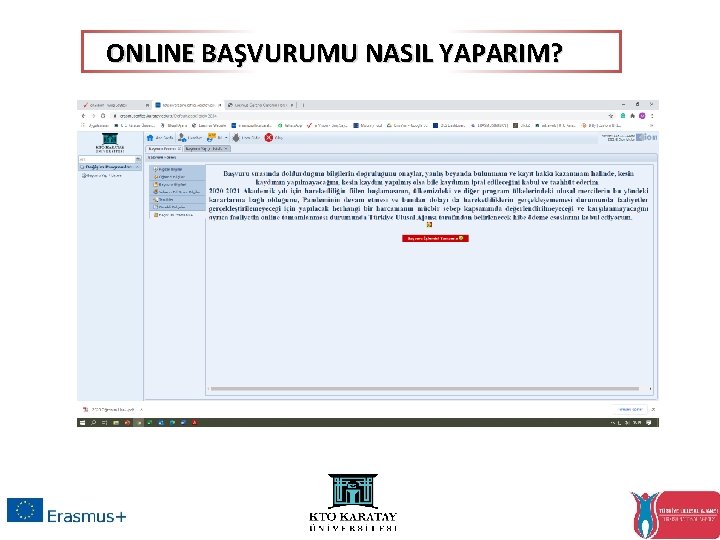The image size is (720, 540).
Task: Switch to the third browser tab
Action: pyautogui.click(x=261, y=105)
